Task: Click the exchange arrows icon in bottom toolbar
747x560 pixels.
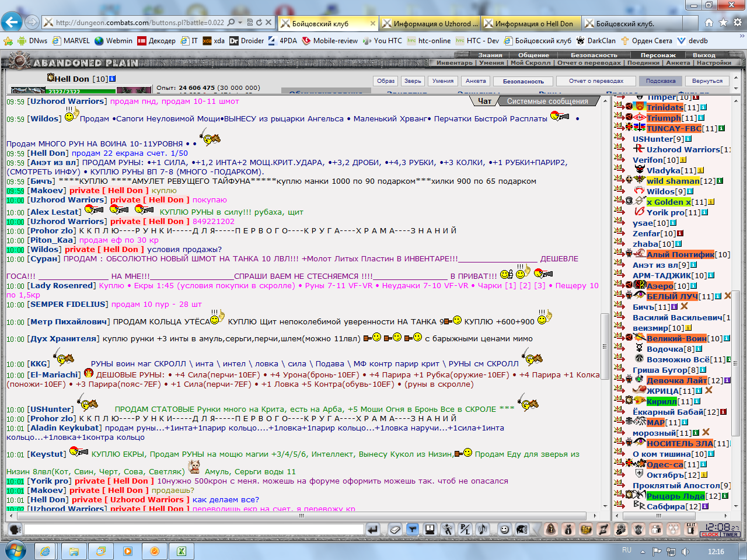Action: click(603, 529)
